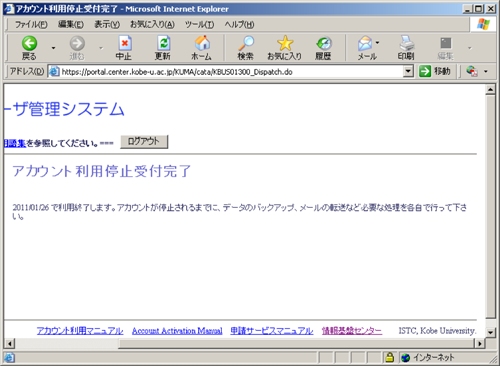The width and height of the screenshot is (500, 366).
Task: Open the Account Activation Manual link
Action: tap(177, 331)
